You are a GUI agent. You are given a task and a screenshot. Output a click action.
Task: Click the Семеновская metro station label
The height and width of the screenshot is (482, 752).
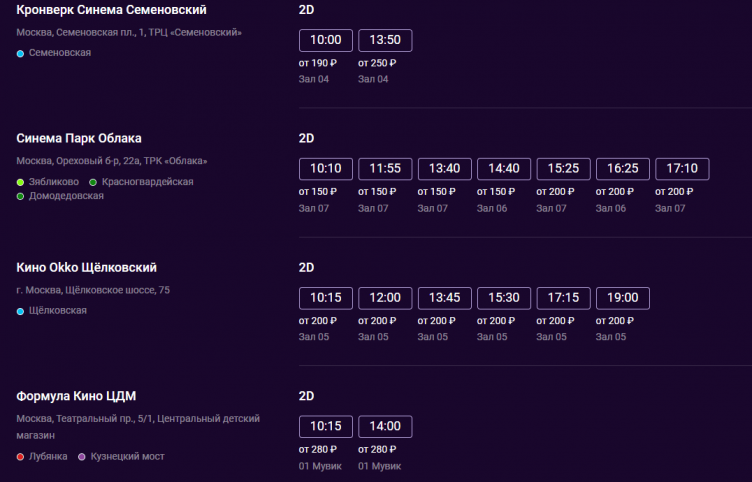click(60, 52)
